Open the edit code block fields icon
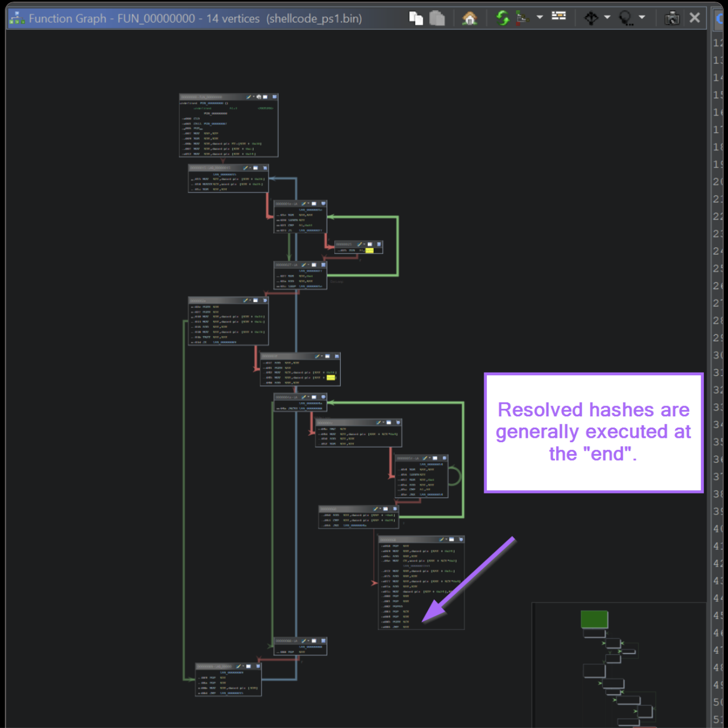728x728 pixels. pos(559,16)
